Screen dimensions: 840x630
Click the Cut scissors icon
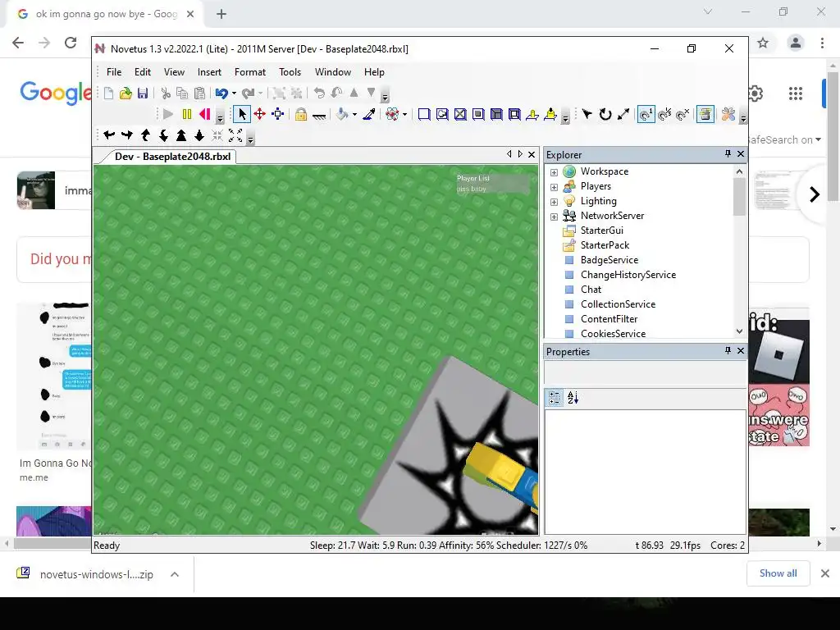pos(166,94)
